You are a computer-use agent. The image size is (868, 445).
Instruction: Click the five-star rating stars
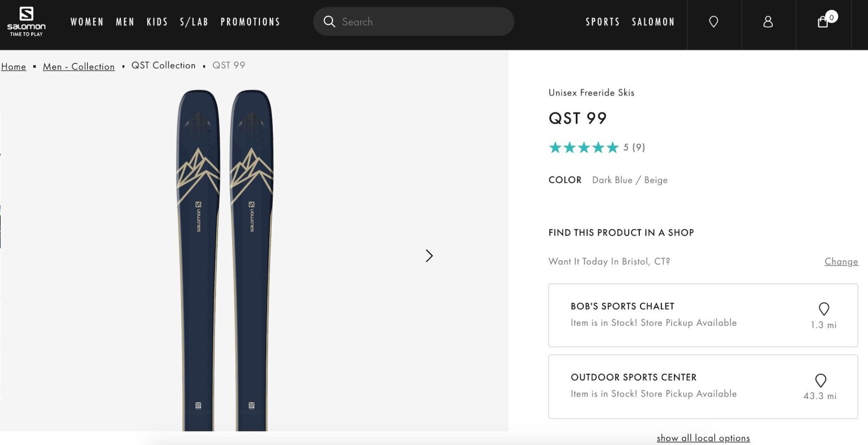[583, 147]
